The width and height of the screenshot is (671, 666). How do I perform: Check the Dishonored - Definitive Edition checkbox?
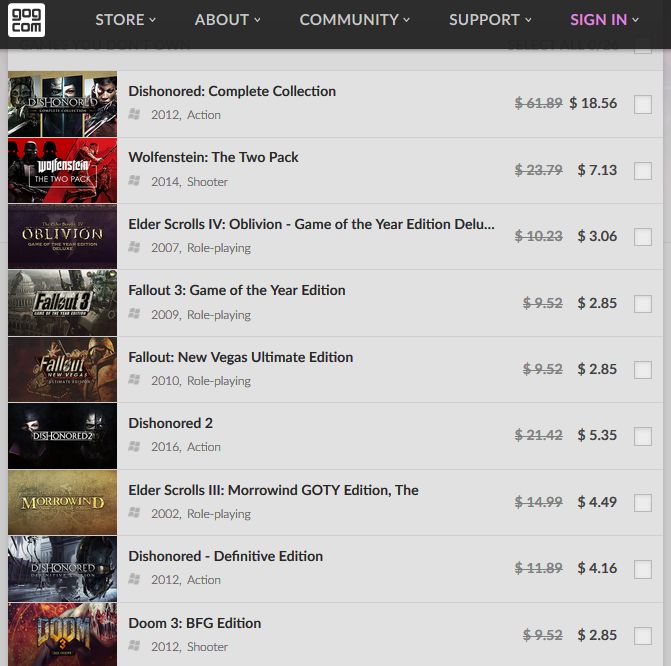coord(643,569)
